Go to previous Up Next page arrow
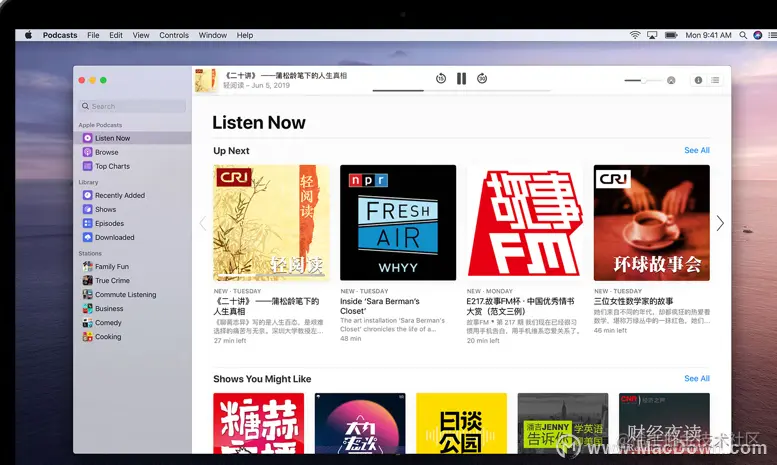 [203, 223]
